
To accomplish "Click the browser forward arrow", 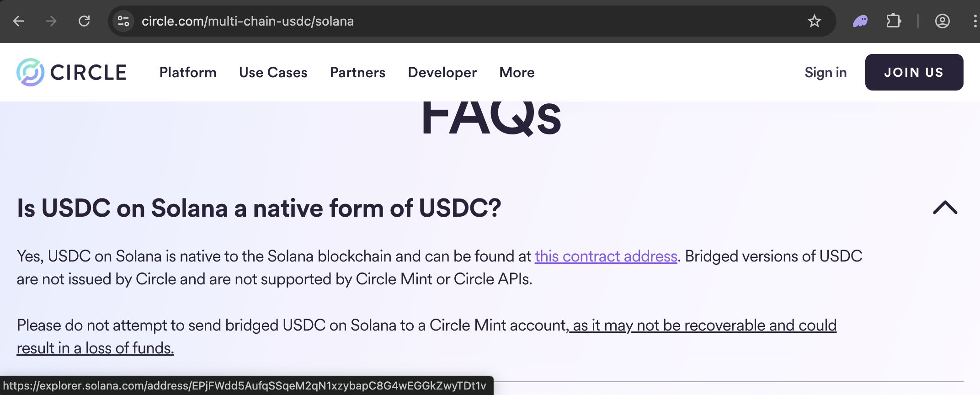I will (x=50, y=21).
